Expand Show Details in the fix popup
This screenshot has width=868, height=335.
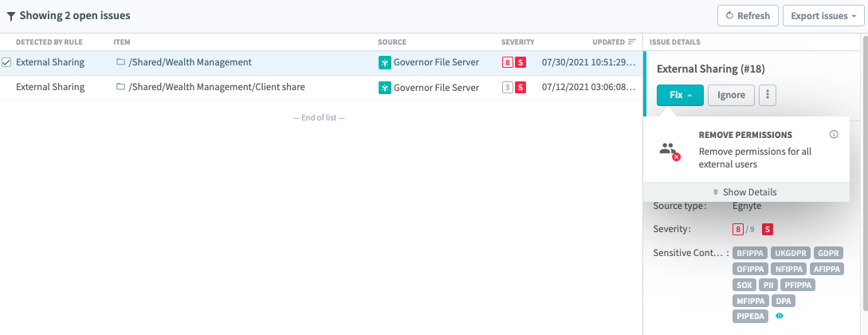tap(744, 192)
